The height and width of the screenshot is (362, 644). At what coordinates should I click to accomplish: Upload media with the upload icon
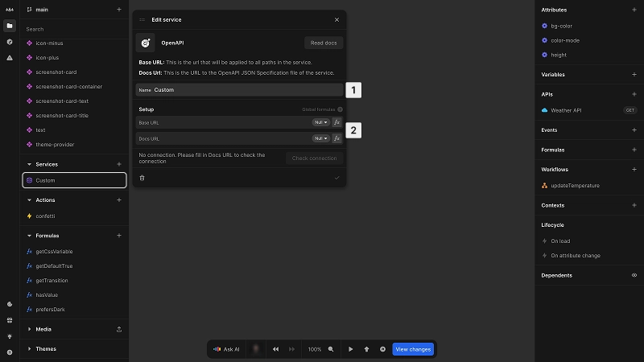(x=119, y=329)
